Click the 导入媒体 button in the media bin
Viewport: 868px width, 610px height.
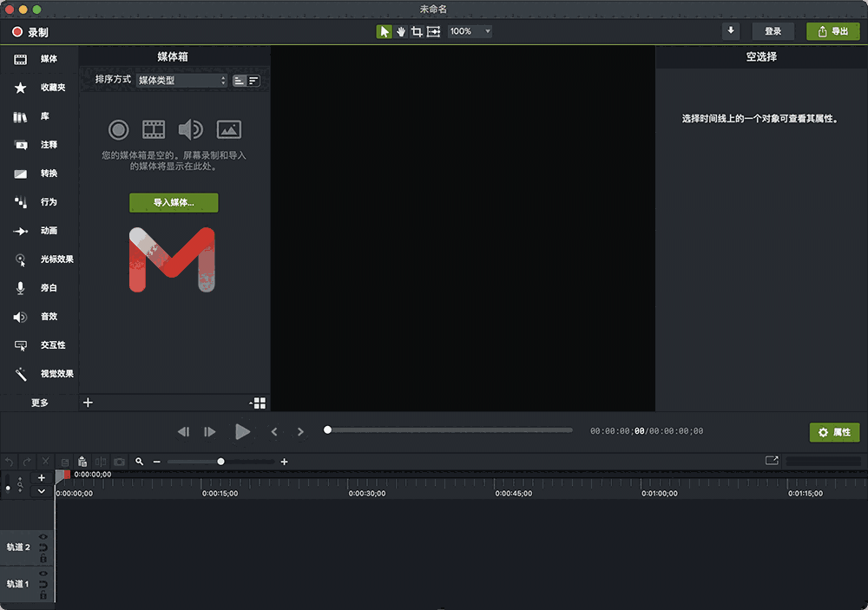(174, 202)
